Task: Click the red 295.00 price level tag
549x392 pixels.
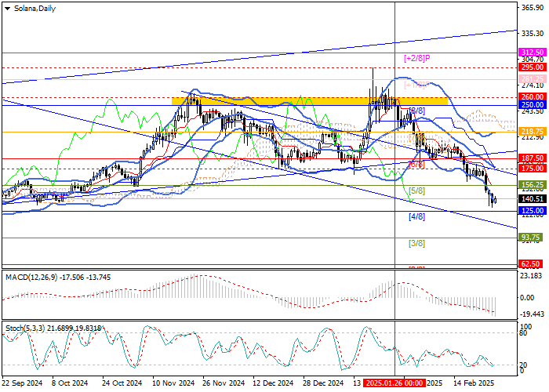Action: (x=532, y=68)
